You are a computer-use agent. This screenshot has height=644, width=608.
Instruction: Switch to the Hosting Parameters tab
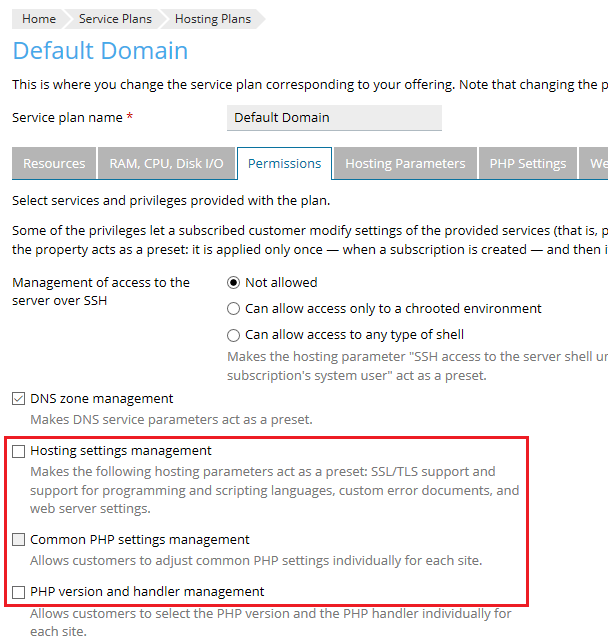click(405, 164)
